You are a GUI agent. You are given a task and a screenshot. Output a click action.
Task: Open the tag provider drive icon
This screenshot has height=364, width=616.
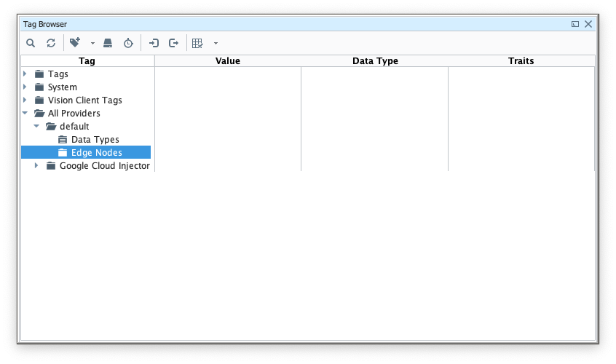click(x=108, y=44)
